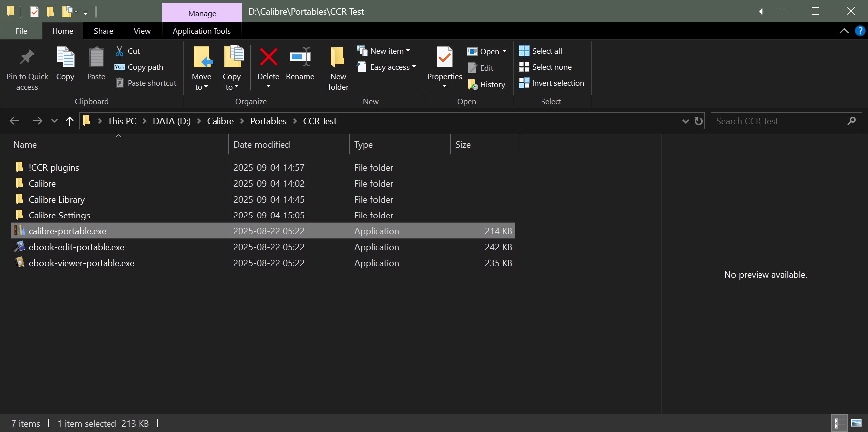
Task: Click New folder icon in Quick Access Toolbar
Action: pos(50,11)
